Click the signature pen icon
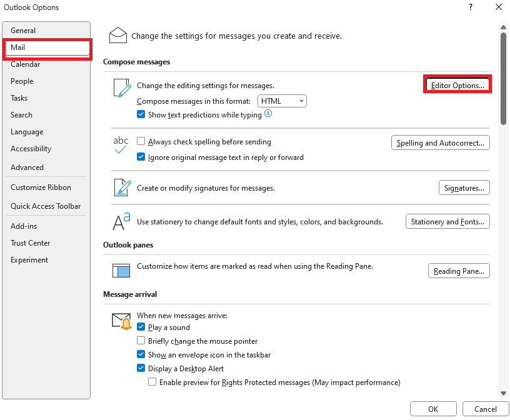The height and width of the screenshot is (420, 510). point(122,187)
